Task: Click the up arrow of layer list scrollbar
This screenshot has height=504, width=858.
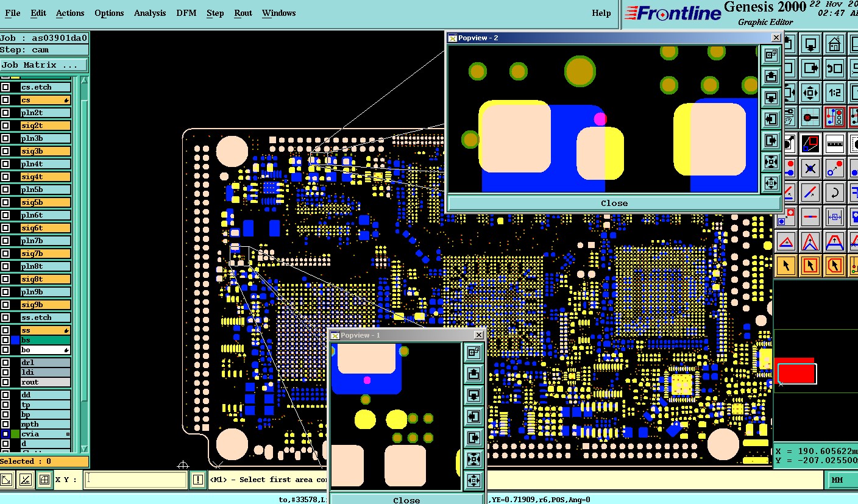Action: coord(84,80)
